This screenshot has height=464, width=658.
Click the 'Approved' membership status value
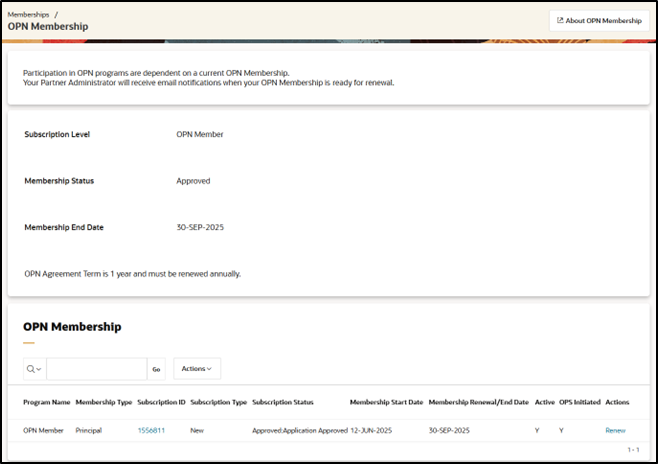[193, 181]
